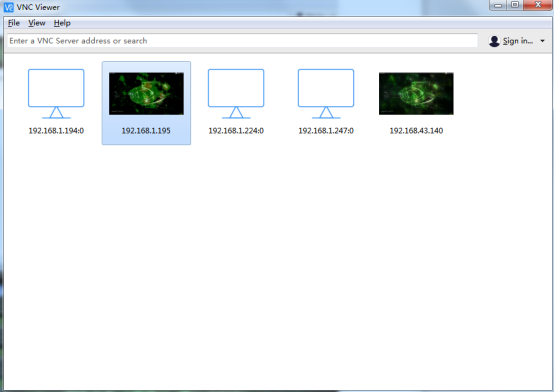The height and width of the screenshot is (392, 554).
Task: Maximize the VNC Viewer window
Action: point(515,5)
